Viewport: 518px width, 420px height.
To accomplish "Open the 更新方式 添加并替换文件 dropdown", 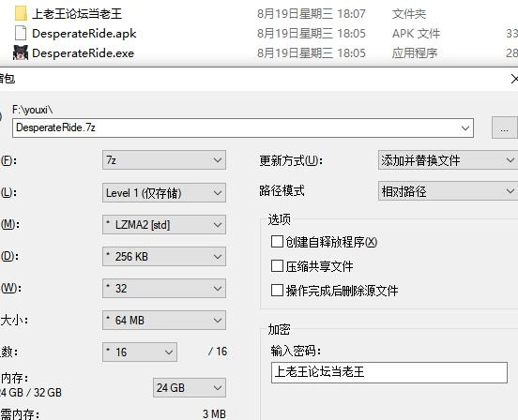I will pos(448,160).
